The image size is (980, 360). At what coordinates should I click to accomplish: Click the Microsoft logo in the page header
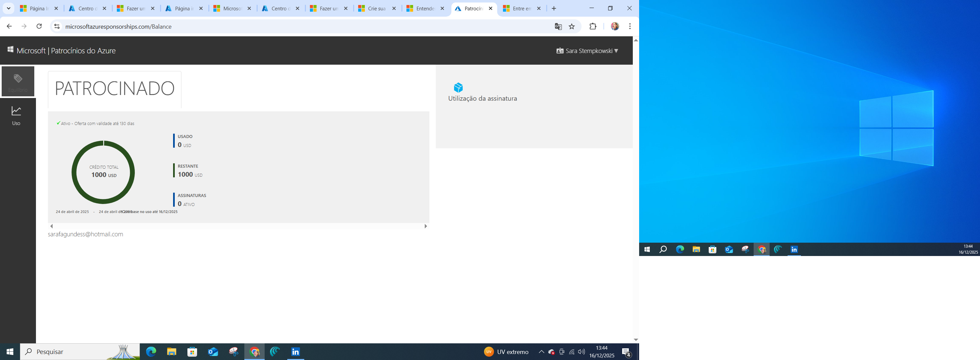click(11, 50)
